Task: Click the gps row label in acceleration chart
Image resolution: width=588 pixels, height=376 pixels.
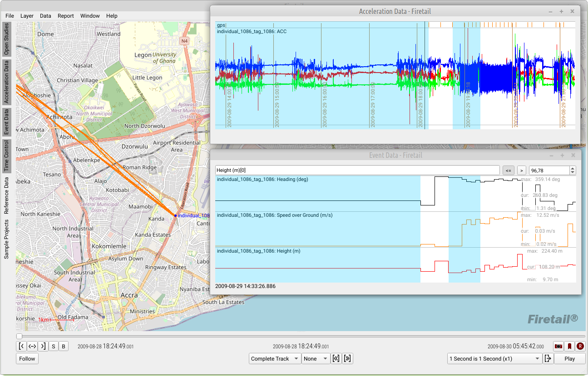Action: pos(221,25)
